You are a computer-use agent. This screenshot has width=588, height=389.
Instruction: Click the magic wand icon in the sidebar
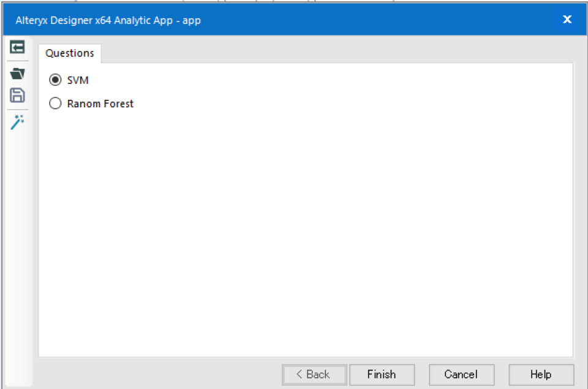(x=17, y=123)
